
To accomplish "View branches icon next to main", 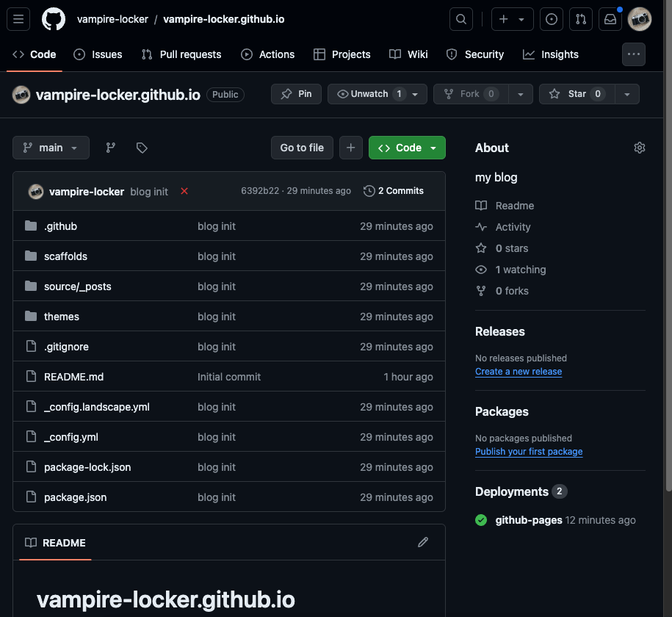I will pyautogui.click(x=111, y=148).
